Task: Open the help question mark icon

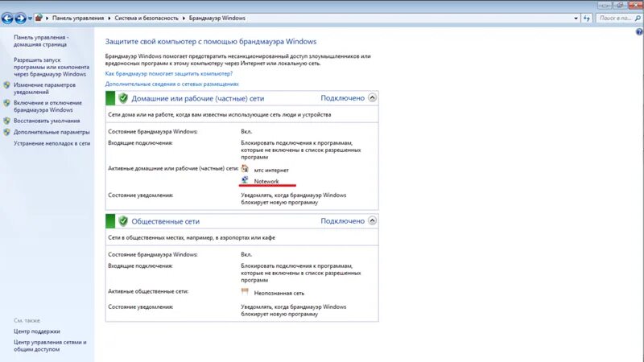Action: coord(639,31)
